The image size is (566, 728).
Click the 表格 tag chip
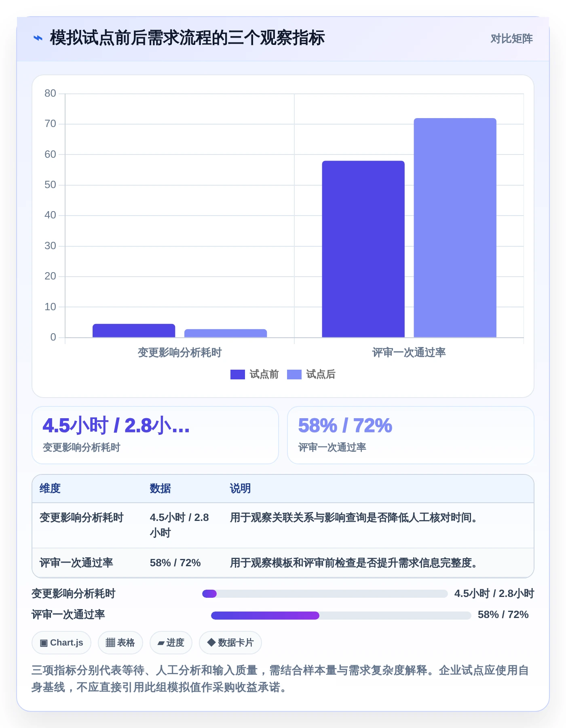[x=120, y=643]
